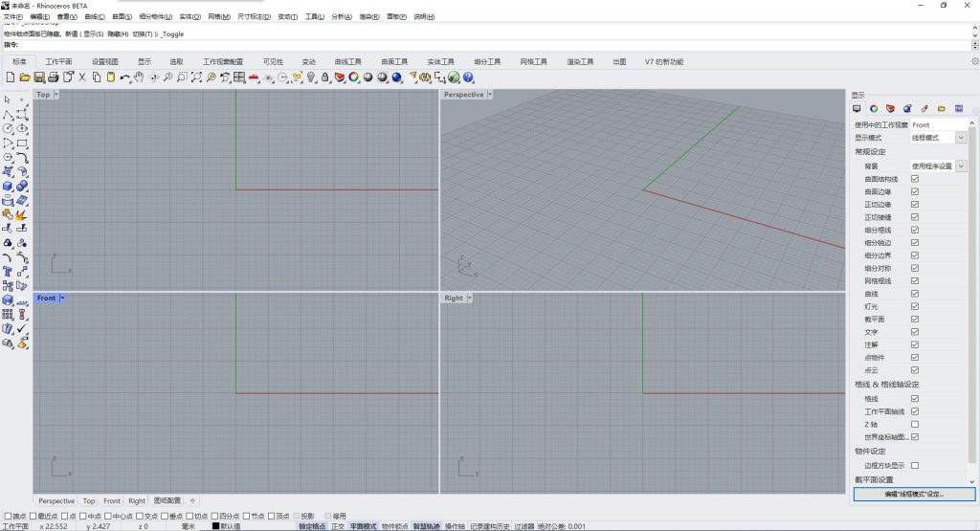980x531 pixels.
Task: Add a new viewport tab with the plus icon
Action: 192,500
